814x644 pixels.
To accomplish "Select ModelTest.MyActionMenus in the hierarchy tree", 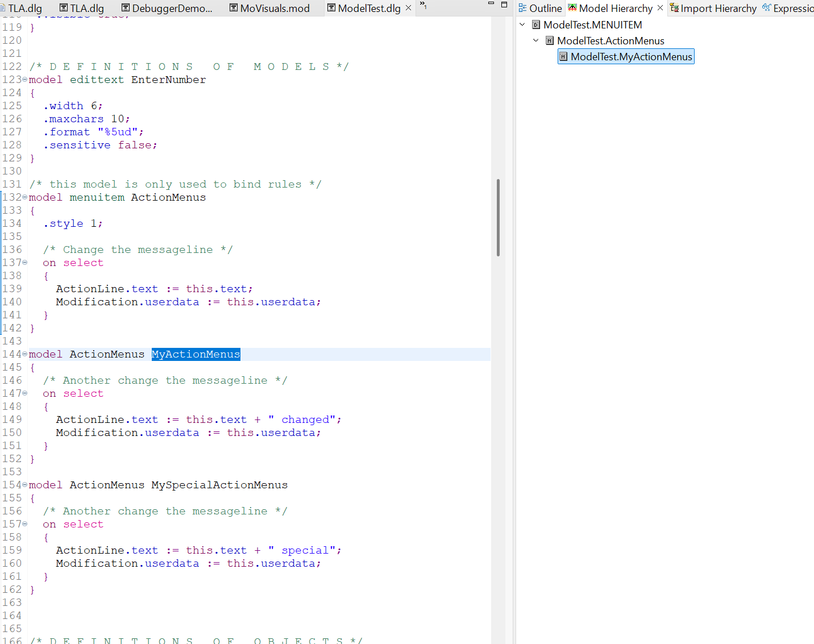I will point(631,57).
